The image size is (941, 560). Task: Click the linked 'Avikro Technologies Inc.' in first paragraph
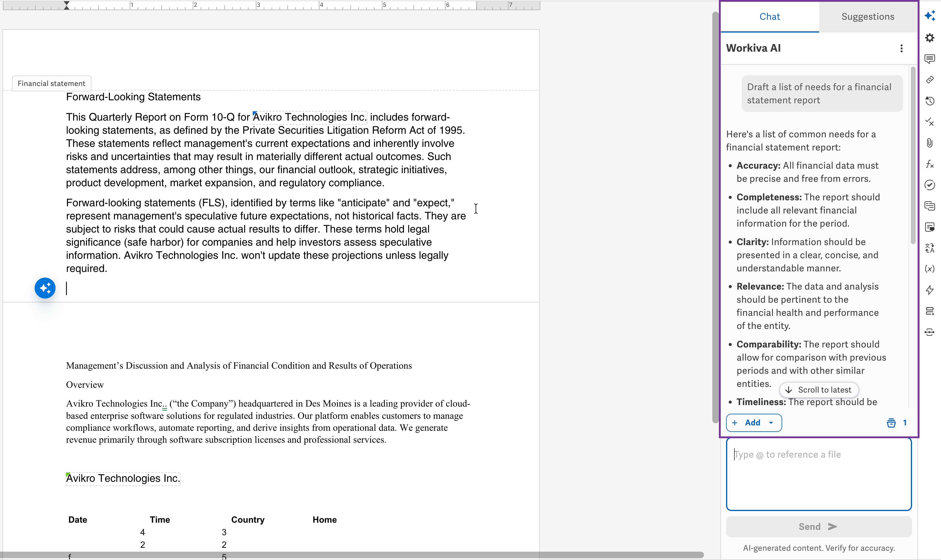[x=310, y=117]
